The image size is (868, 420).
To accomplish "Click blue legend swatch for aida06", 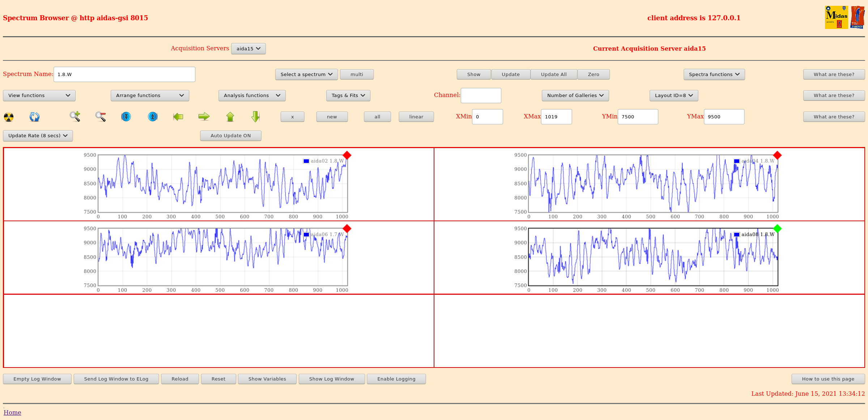I will pos(306,235).
